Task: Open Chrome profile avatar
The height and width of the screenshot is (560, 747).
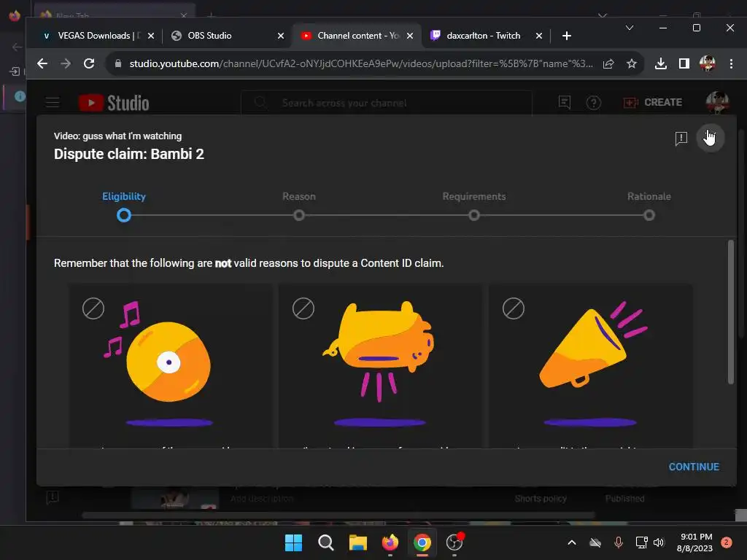Action: pos(707,63)
